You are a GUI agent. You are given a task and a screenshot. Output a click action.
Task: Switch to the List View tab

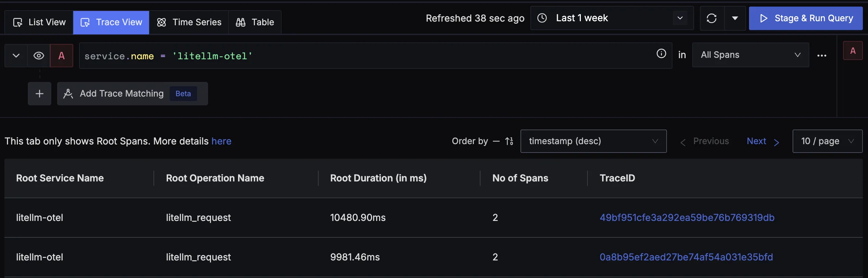(39, 22)
